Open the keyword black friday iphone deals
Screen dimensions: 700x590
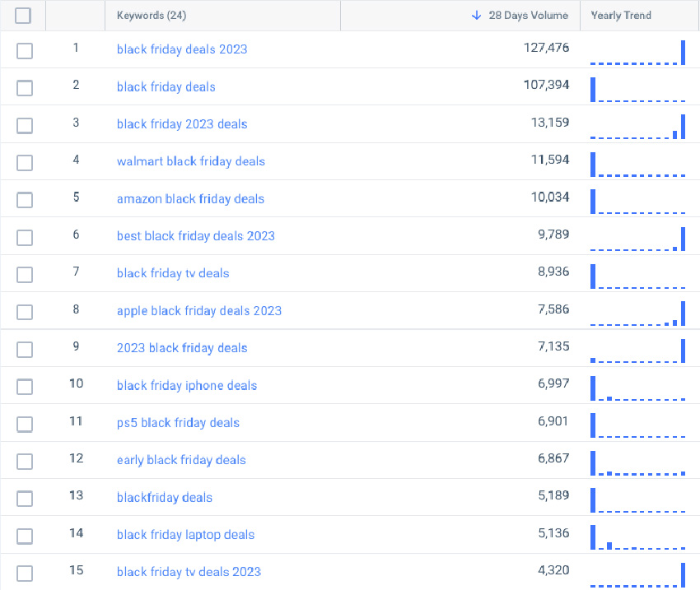(x=186, y=386)
